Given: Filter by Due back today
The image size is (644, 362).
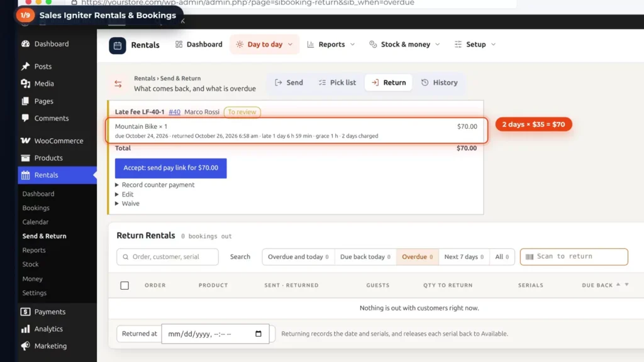Looking at the screenshot, I should click(x=365, y=257).
